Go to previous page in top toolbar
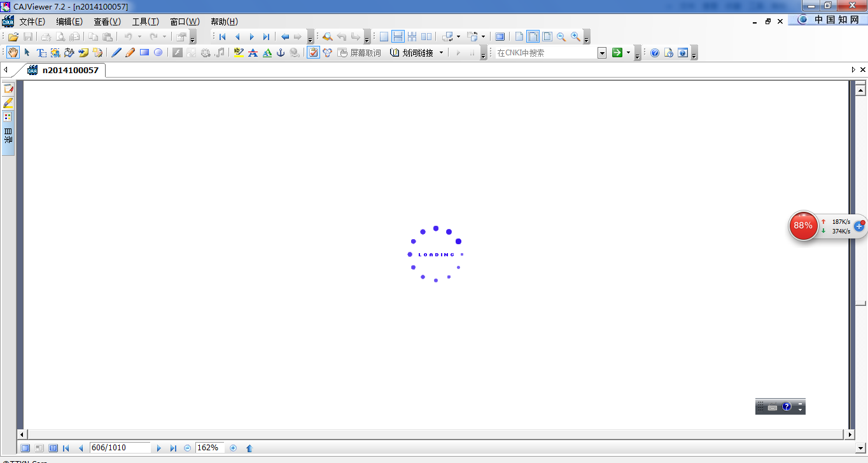 [x=237, y=37]
